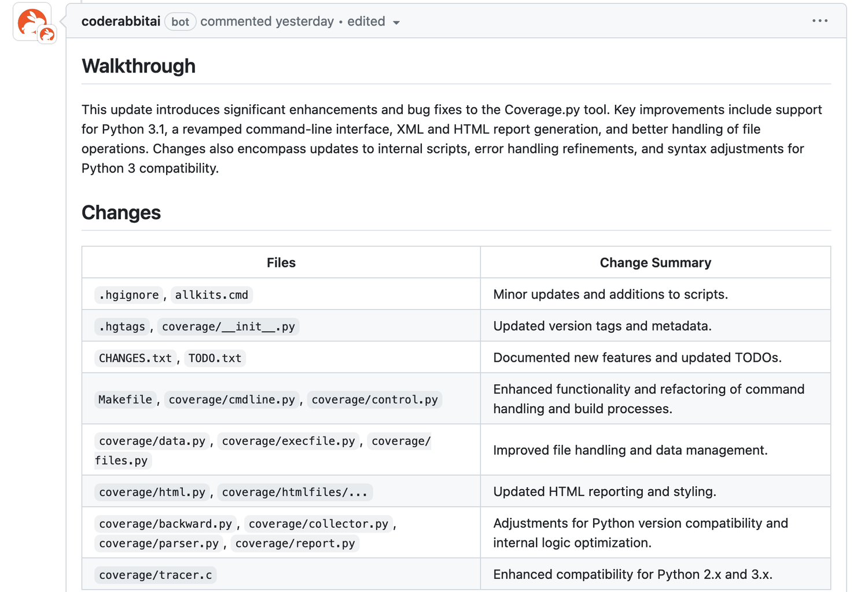
Task: Select the coverage/tracer.c file entry
Action: coord(155,575)
